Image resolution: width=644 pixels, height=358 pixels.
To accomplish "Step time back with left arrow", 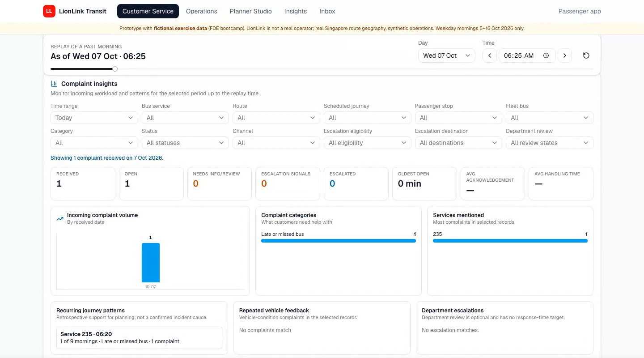I will [490, 55].
